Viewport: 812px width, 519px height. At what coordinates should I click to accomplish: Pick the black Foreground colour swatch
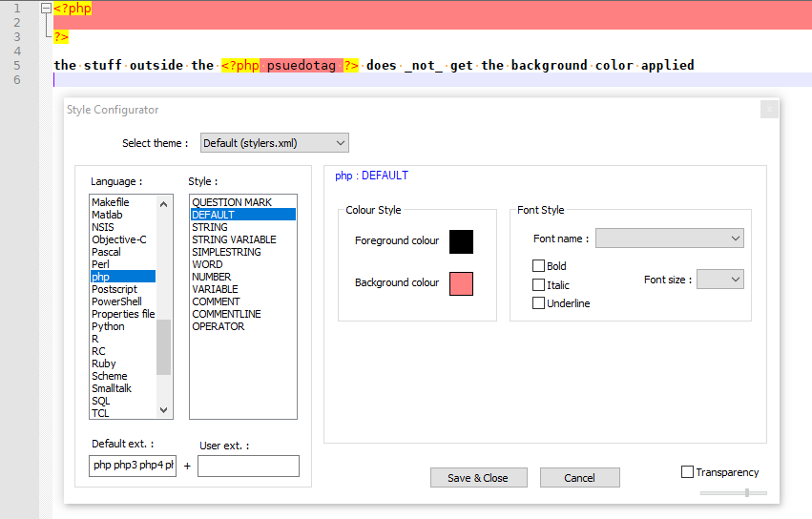point(461,242)
